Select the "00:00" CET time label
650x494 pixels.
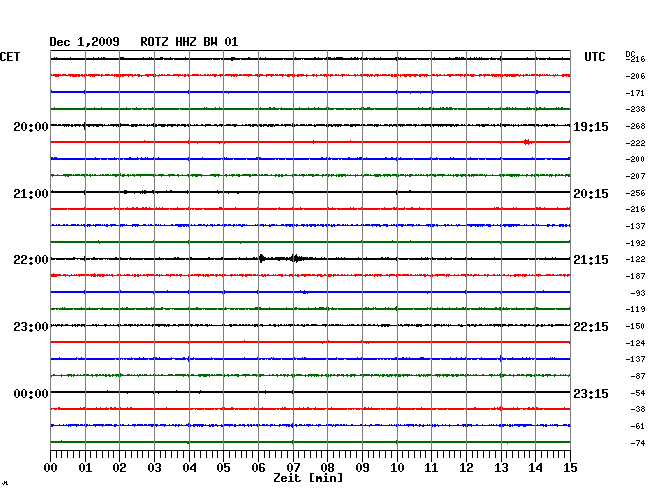[x=31, y=393]
